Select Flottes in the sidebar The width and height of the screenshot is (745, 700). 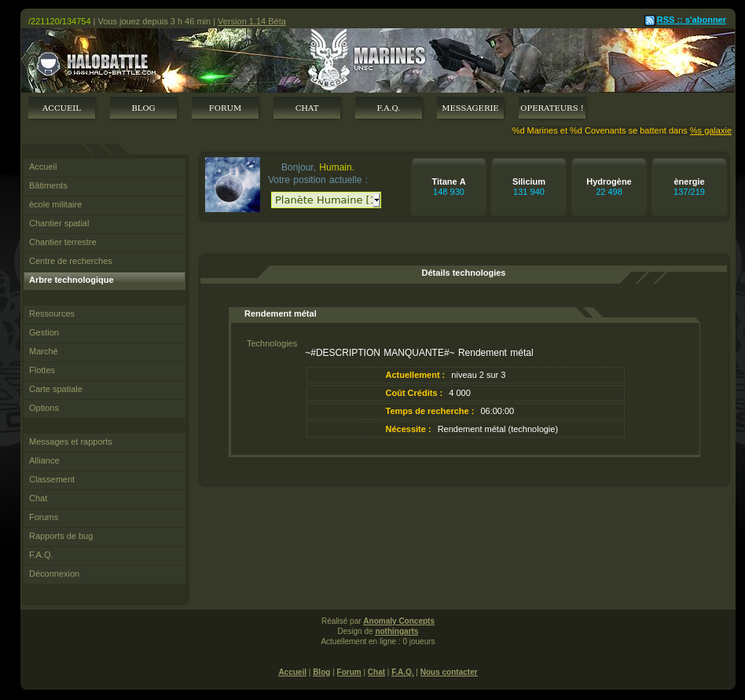[105, 370]
